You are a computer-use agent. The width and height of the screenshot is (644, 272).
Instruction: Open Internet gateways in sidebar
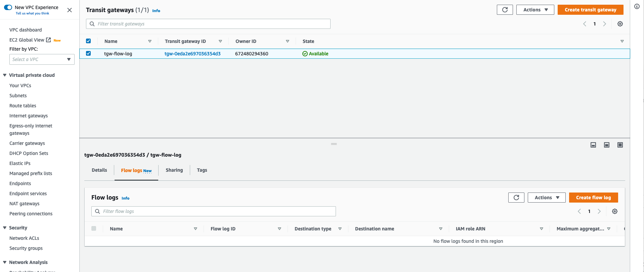[29, 116]
